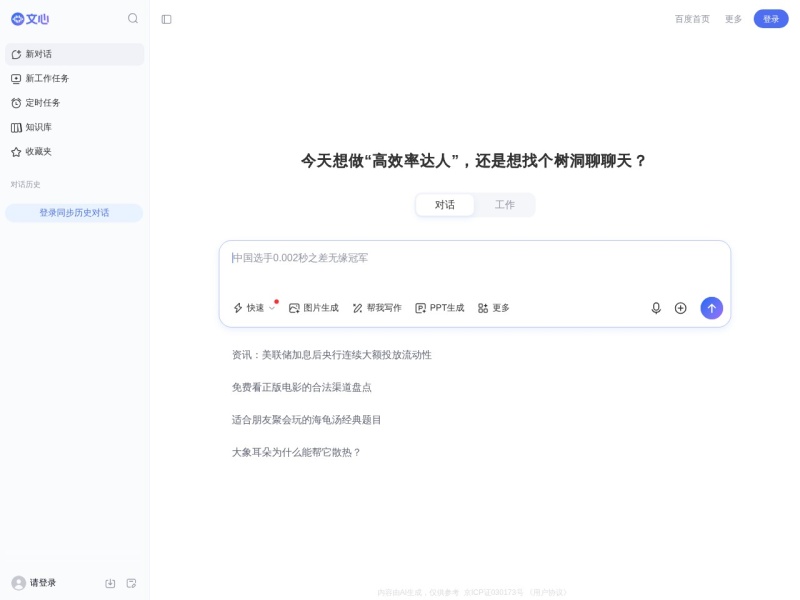Image resolution: width=800 pixels, height=600 pixels.
Task: Collapse the sidebar with the panel toggle icon
Action: coord(166,19)
